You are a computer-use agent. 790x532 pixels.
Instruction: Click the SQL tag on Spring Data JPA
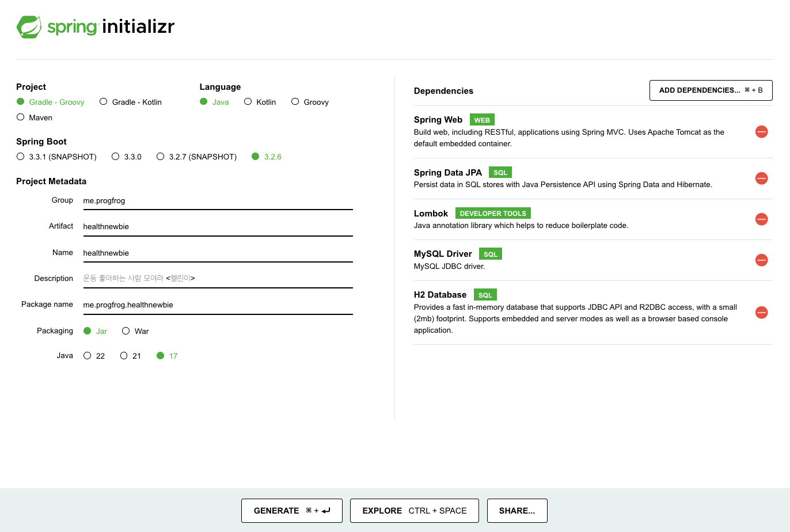point(500,172)
